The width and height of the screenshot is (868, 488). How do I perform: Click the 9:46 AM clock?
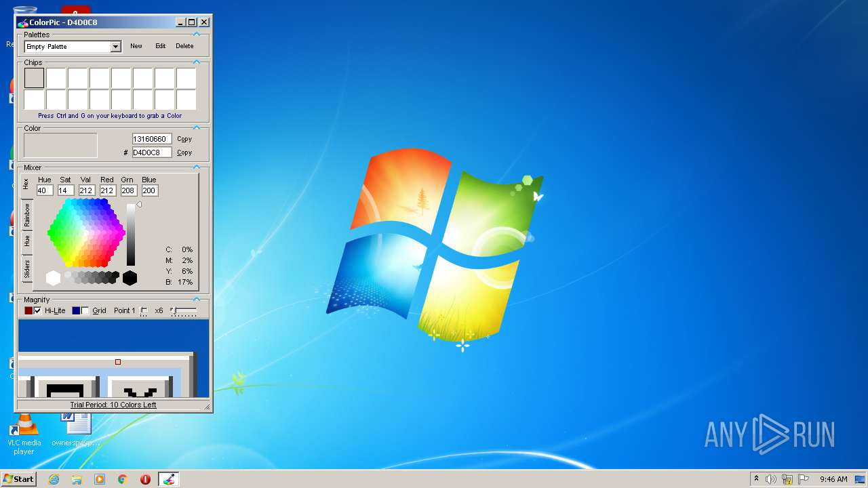(x=833, y=479)
